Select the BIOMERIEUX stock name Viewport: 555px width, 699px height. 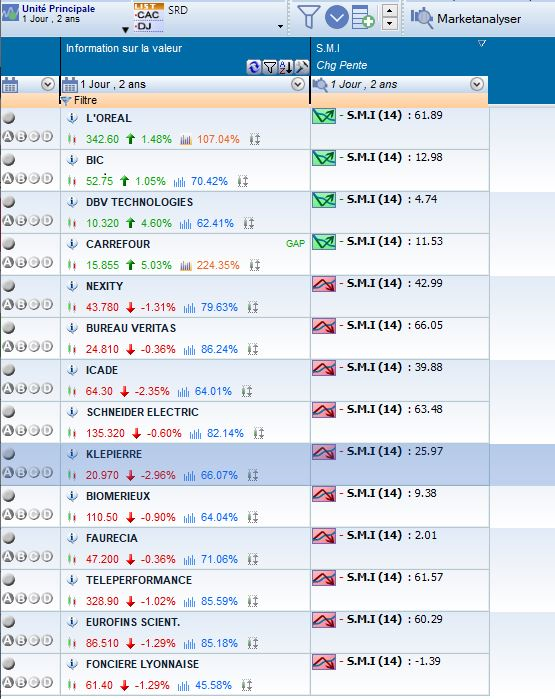click(x=118, y=496)
